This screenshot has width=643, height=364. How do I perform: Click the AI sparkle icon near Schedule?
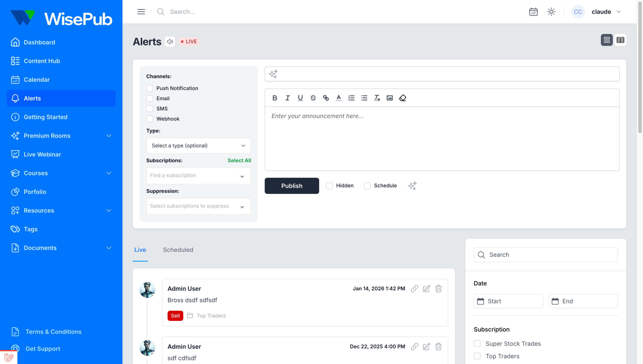tap(412, 186)
